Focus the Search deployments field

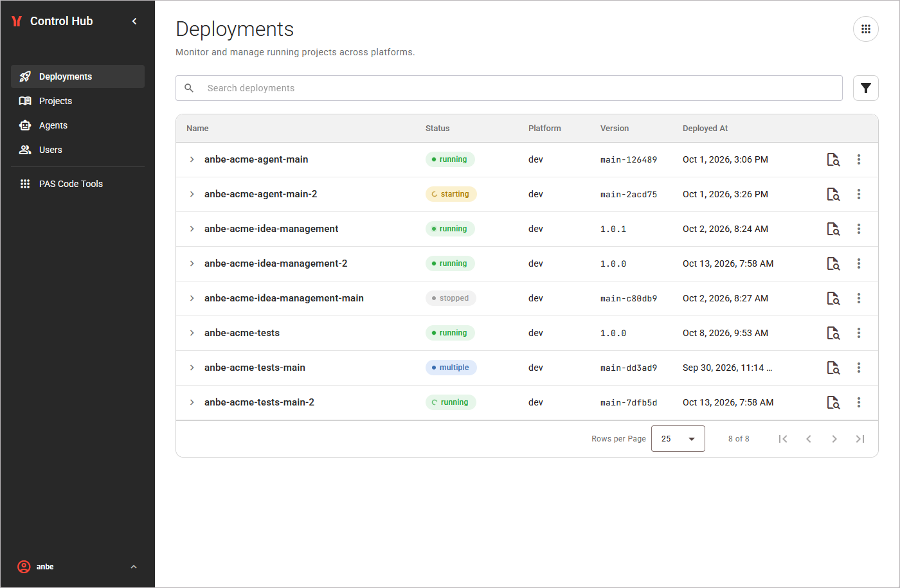[x=509, y=88]
